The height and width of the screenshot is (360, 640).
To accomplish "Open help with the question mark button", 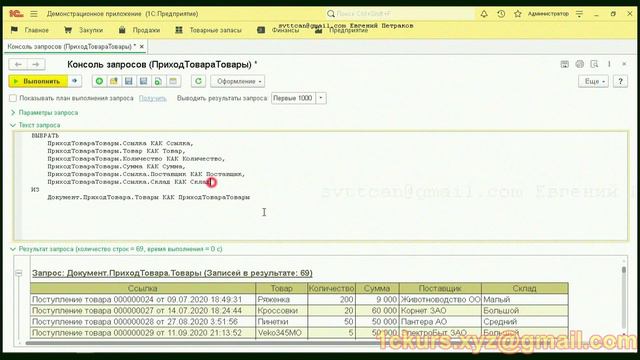I will [x=620, y=81].
